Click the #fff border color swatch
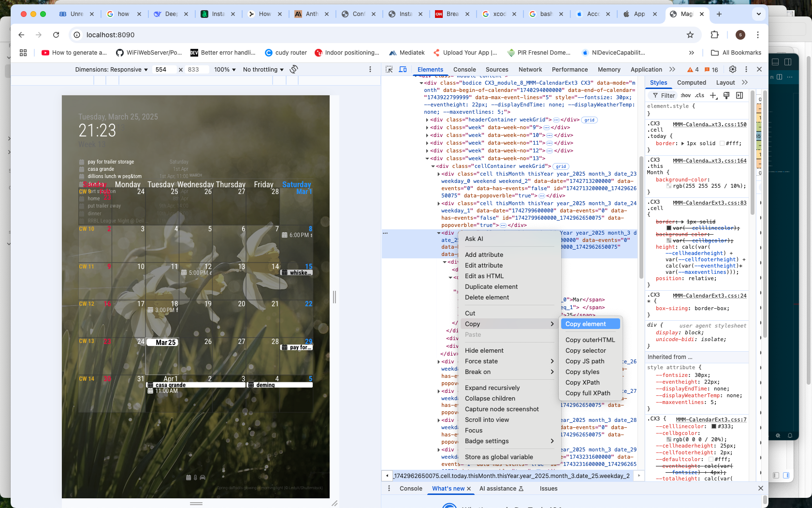812x508 pixels. click(x=722, y=144)
